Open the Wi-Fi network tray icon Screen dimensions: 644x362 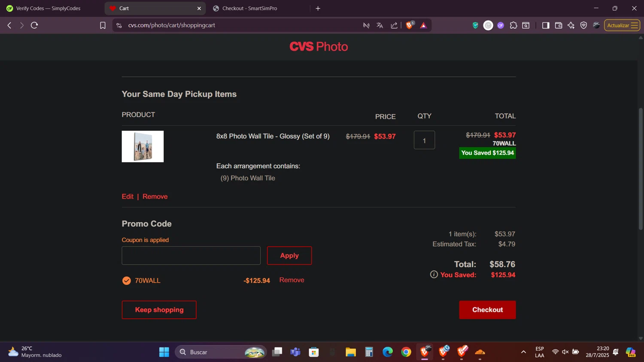pos(555,352)
